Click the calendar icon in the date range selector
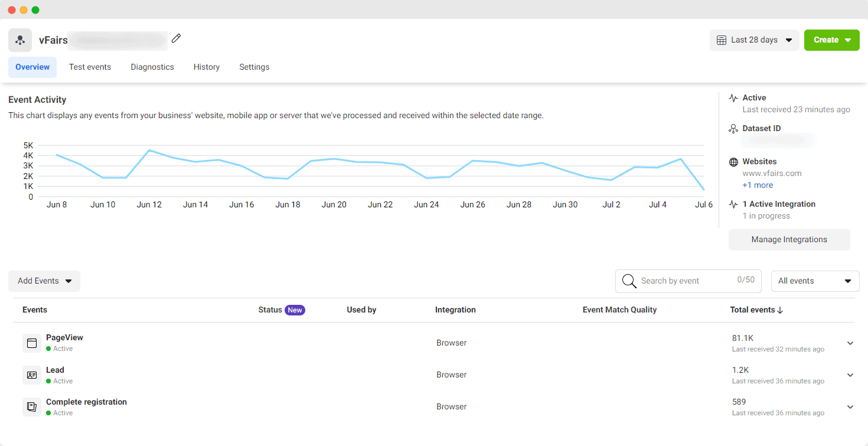Image resolution: width=868 pixels, height=446 pixels. pyautogui.click(x=721, y=40)
